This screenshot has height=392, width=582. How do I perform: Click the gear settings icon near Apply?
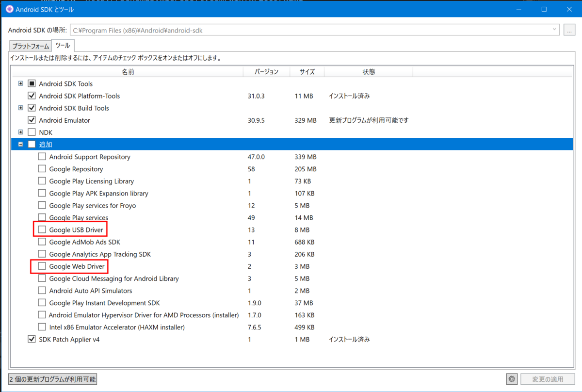tap(511, 379)
